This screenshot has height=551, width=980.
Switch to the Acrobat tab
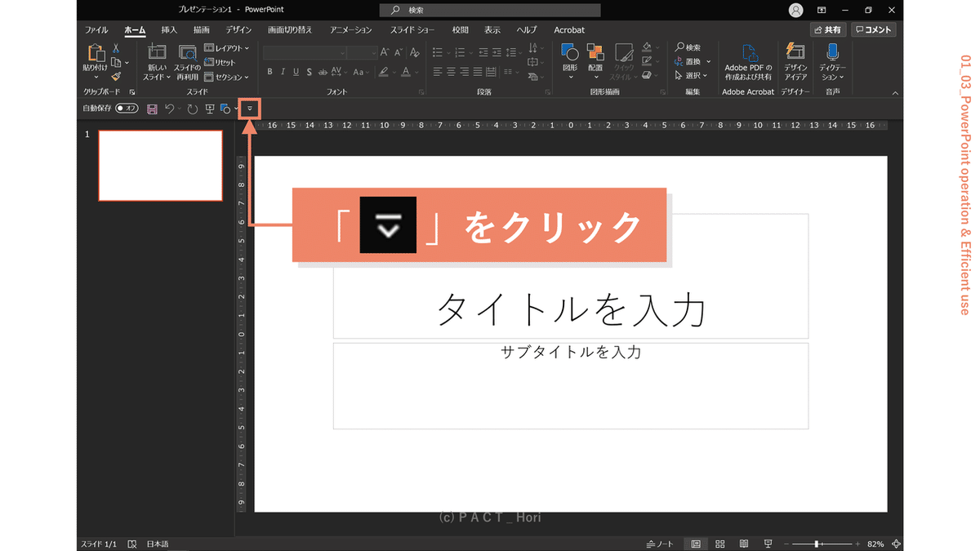point(569,29)
